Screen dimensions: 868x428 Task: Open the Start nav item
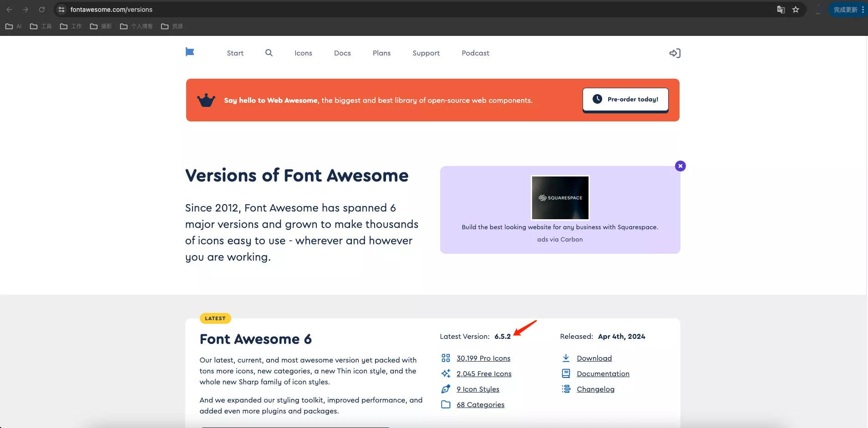pos(235,53)
